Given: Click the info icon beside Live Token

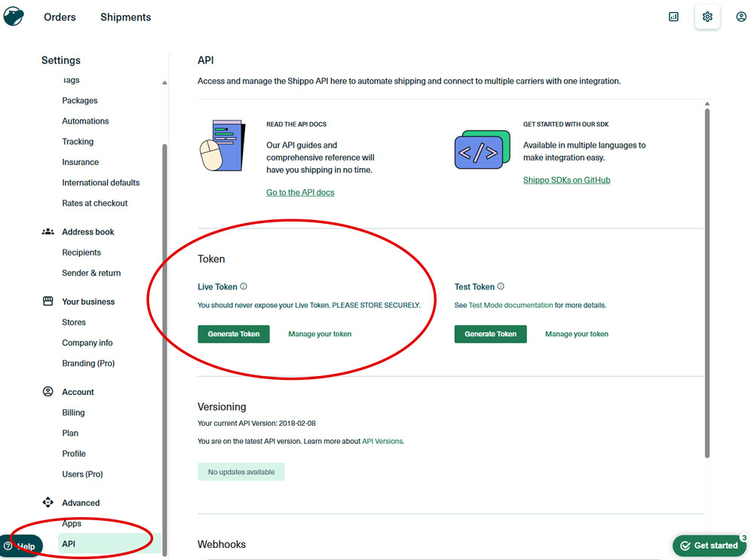Looking at the screenshot, I should [x=244, y=286].
